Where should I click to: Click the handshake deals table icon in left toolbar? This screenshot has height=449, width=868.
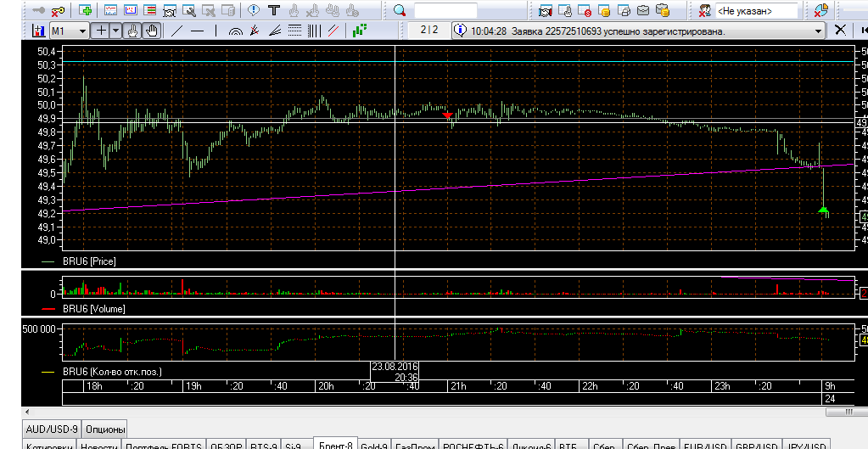pos(170,10)
